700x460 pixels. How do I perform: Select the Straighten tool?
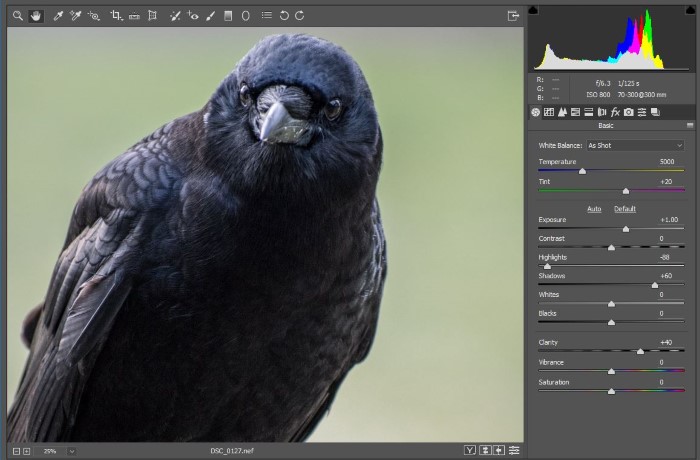134,16
